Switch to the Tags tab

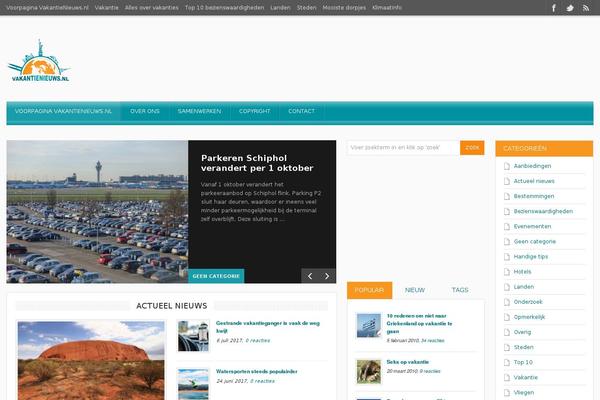[460, 290]
